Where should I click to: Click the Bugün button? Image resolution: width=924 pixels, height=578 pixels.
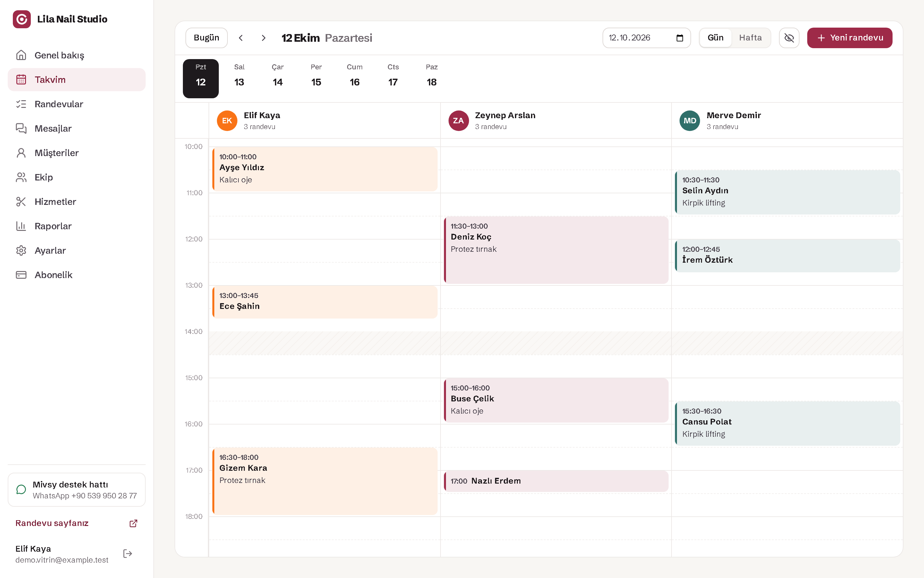[207, 38]
